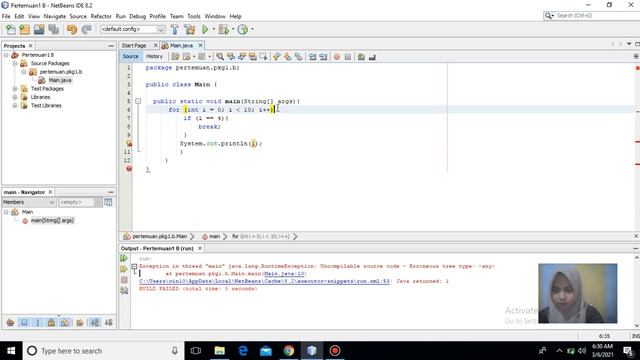Toggle Show Static Members filter in Navigator

[x=38, y=322]
